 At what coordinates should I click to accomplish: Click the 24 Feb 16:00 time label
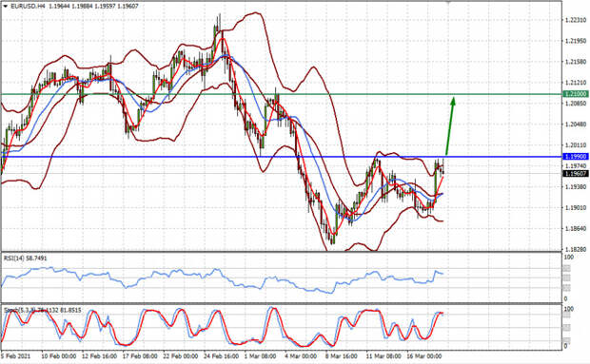pos(221,355)
